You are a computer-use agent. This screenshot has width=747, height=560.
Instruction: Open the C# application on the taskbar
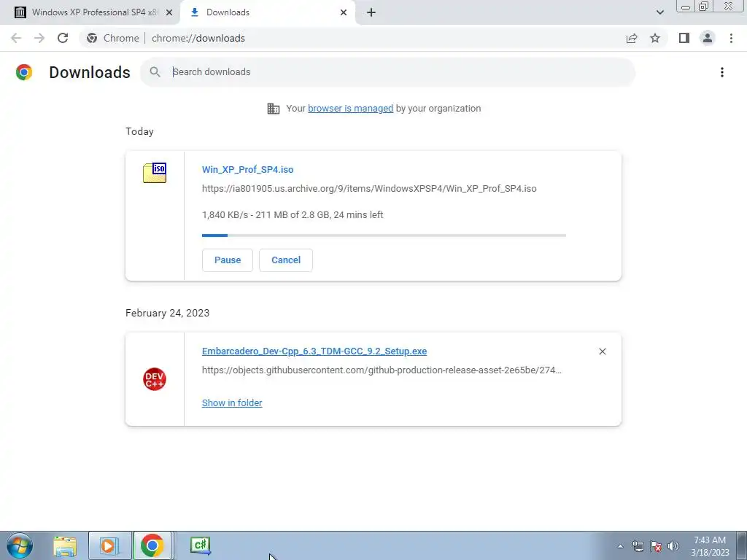pyautogui.click(x=200, y=545)
